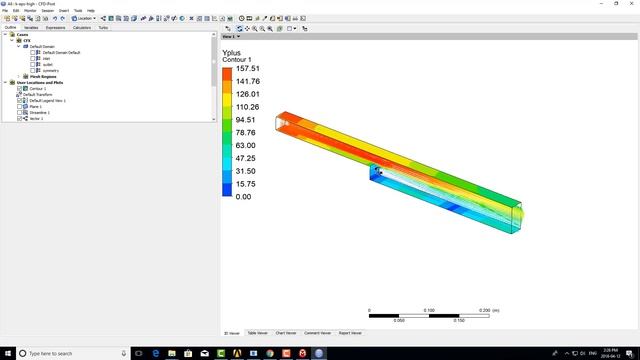
Task: Select the Pan view tool
Action: coord(247,29)
